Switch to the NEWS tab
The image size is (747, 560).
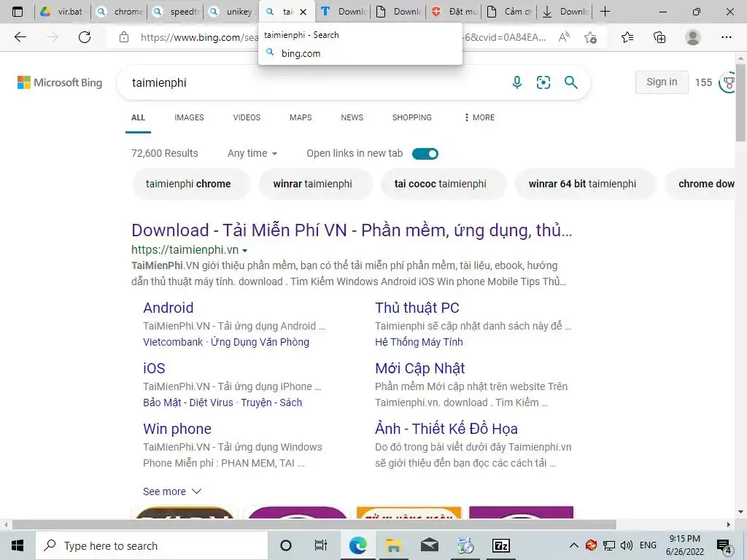tap(352, 117)
